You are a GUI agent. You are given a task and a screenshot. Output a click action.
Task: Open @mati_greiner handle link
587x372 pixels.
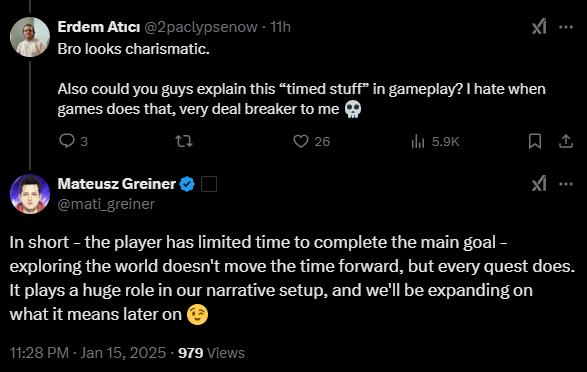pyautogui.click(x=106, y=204)
